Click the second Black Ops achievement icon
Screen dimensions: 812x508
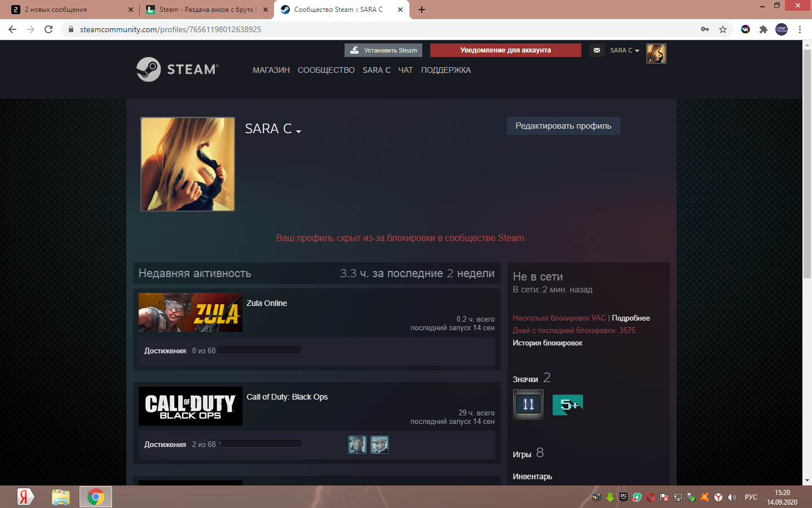point(379,445)
